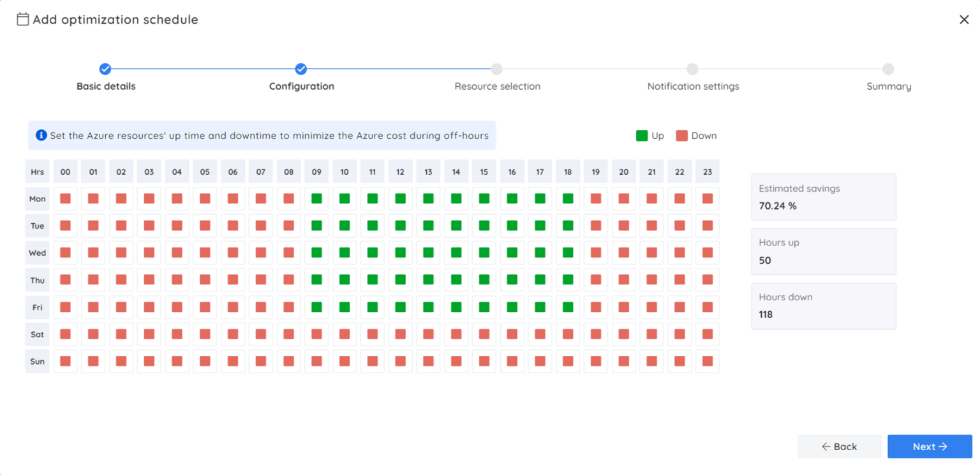Image resolution: width=980 pixels, height=475 pixels.
Task: Toggle Wednesday hour 23 cell
Action: (x=708, y=253)
